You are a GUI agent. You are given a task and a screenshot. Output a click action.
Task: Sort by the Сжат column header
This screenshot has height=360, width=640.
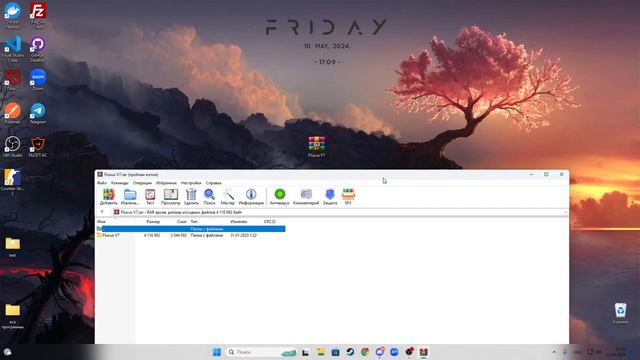182,222
